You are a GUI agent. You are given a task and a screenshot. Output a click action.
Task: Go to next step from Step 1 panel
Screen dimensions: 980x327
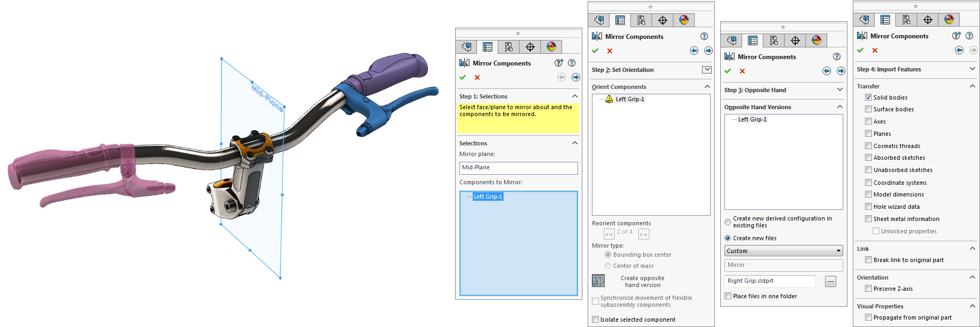[x=576, y=77]
